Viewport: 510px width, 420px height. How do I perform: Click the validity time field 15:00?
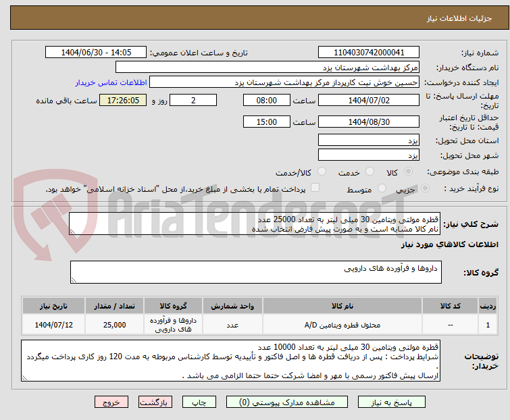(267, 122)
